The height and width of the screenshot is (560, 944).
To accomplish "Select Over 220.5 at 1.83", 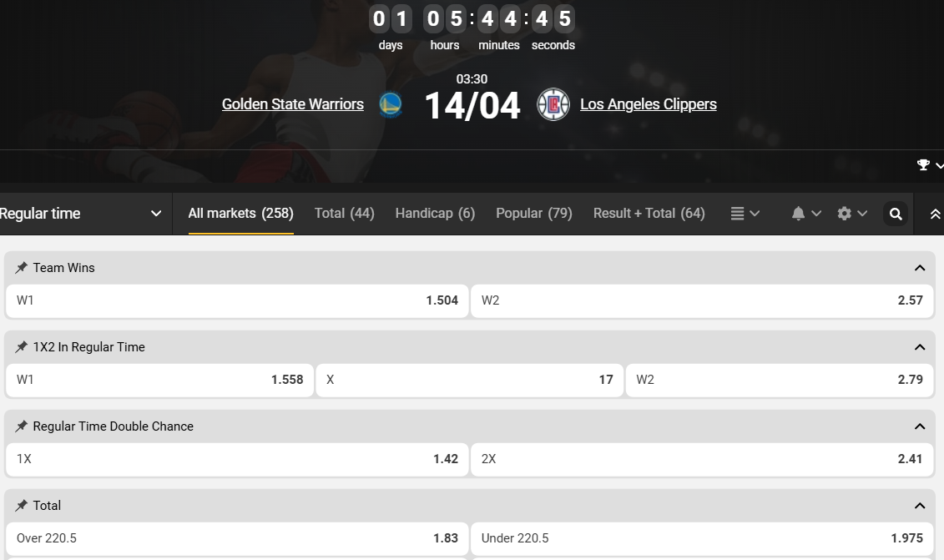I will [x=237, y=538].
